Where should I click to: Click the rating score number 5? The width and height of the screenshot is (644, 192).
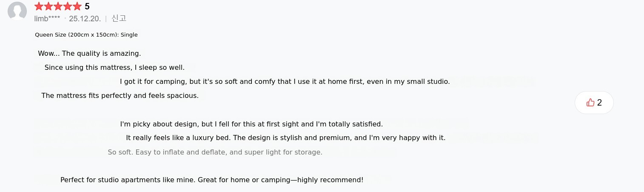point(87,6)
